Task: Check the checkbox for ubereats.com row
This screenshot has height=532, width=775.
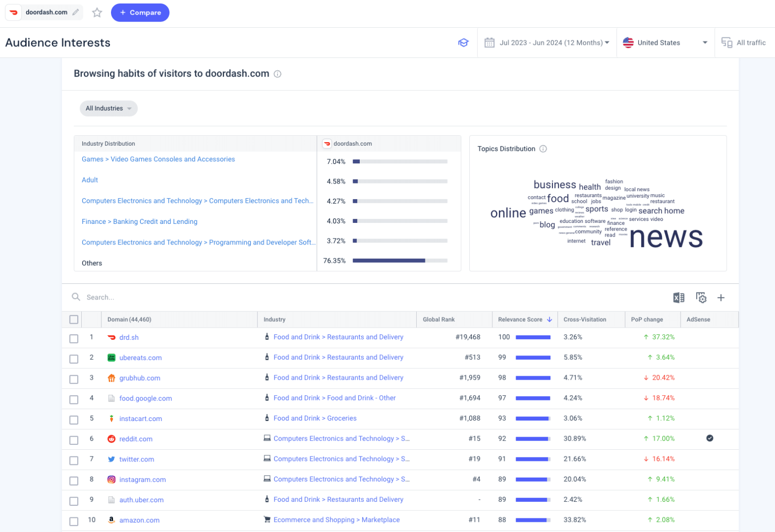Action: (74, 359)
